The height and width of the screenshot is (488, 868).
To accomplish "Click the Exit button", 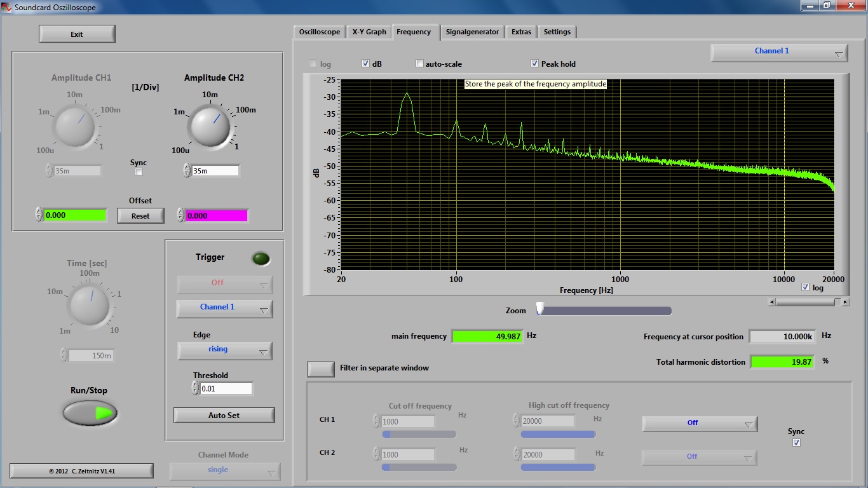I will pyautogui.click(x=77, y=34).
